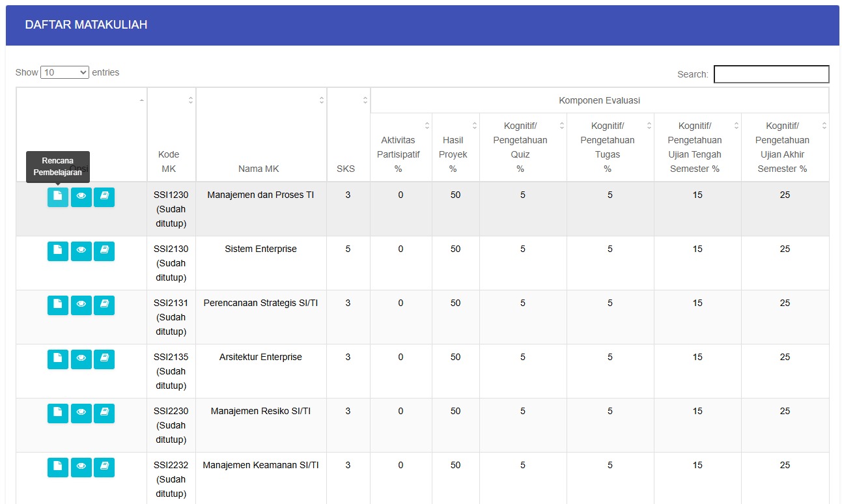842x504 pixels.
Task: Click the book icon for Manajemen Keamanan SI/TI
Action: pos(104,468)
